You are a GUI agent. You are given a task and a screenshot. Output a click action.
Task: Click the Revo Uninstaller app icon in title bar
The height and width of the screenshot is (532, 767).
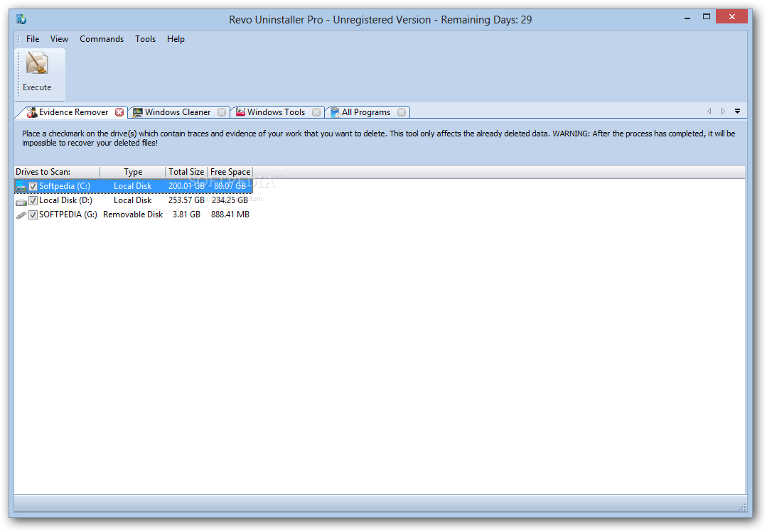21,19
